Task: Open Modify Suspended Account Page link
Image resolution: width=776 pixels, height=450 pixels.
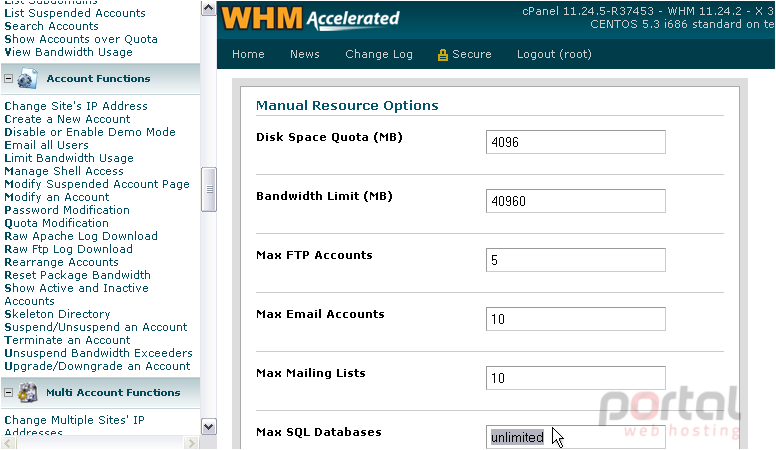Action: 97,184
